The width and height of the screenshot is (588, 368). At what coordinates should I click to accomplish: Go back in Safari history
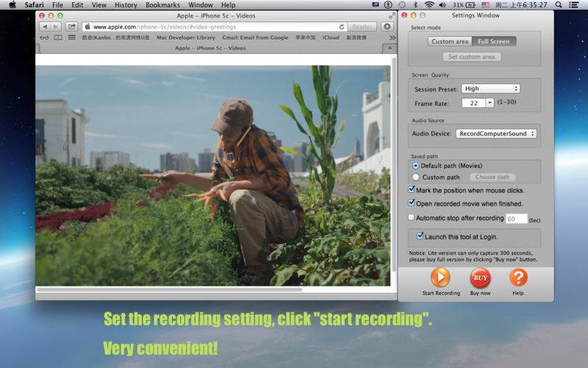45,26
